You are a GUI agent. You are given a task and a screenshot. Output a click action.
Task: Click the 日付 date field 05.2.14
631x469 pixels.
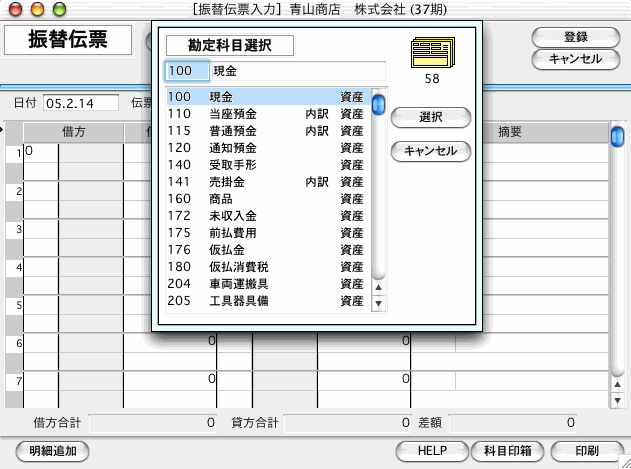[x=76, y=103]
